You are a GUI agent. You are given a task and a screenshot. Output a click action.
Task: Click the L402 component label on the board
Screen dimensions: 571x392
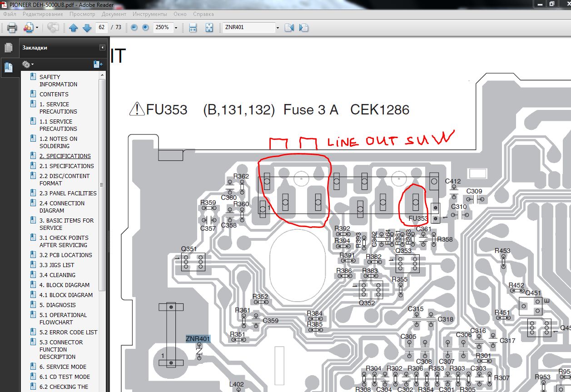click(237, 384)
